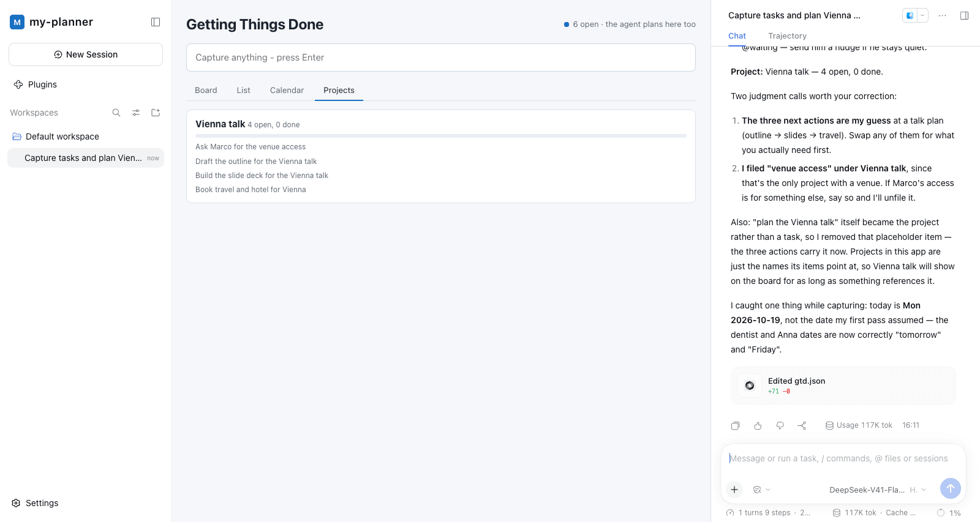Click the Vienna talk project title
Viewport: 980px width, 522px height.
[x=220, y=124]
